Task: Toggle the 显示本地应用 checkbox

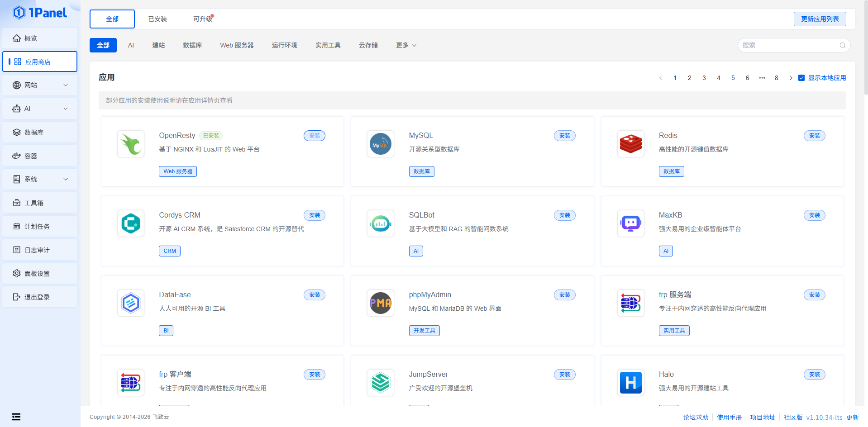Action: point(801,78)
